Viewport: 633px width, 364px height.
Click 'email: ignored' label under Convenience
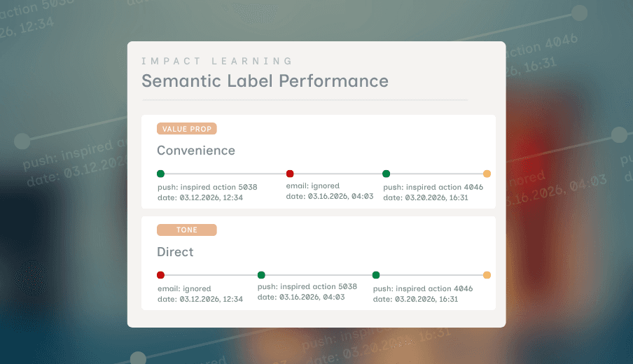(313, 185)
